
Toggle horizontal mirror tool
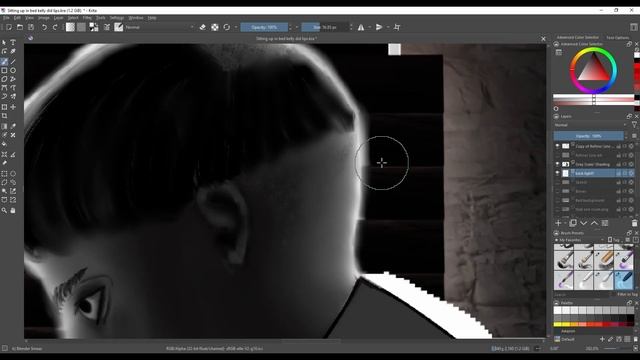click(361, 27)
